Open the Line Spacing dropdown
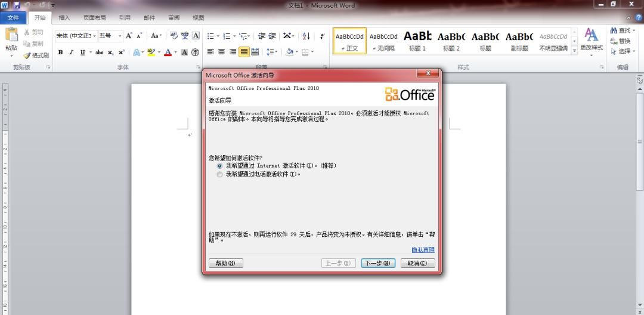This screenshot has height=315, width=644. point(272,52)
